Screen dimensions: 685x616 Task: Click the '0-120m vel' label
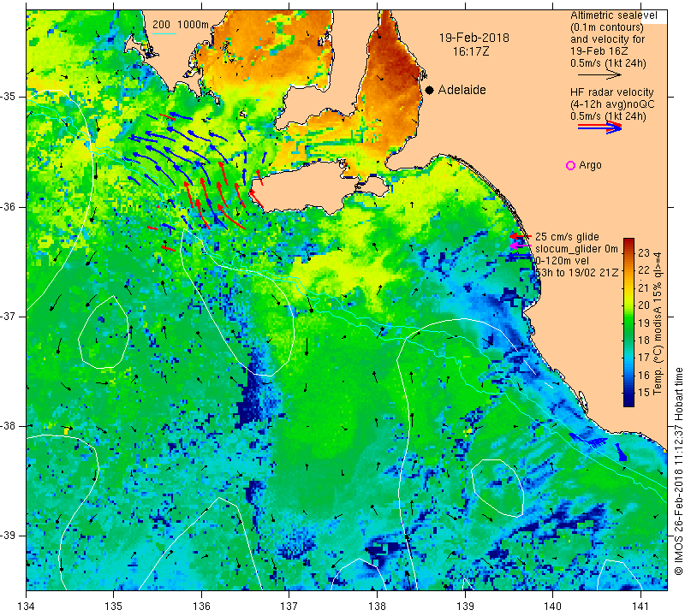coord(562,261)
